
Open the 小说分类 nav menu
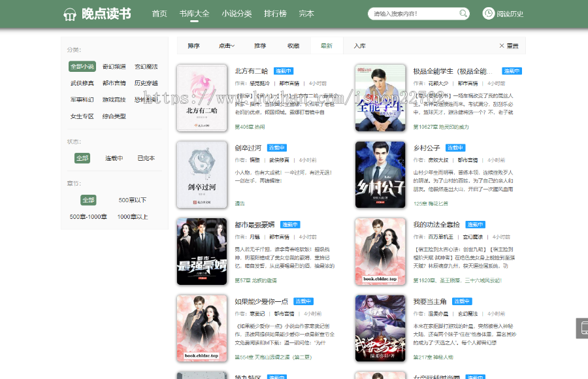[x=237, y=14]
